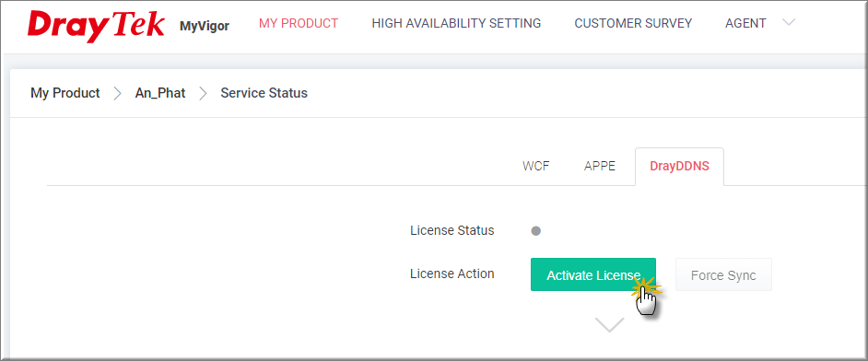868x361 pixels.
Task: Open the CUSTOMER SURVEY page
Action: [x=633, y=23]
